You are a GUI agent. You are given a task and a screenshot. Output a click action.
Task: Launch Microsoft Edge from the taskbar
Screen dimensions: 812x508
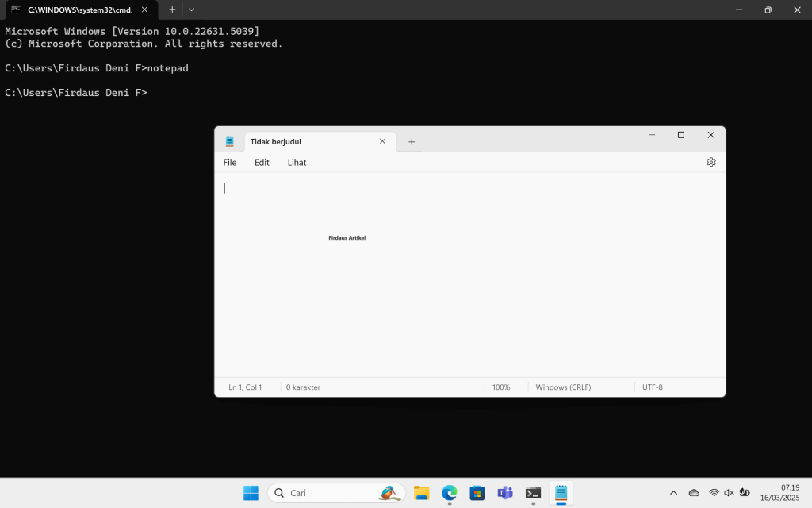pos(449,493)
